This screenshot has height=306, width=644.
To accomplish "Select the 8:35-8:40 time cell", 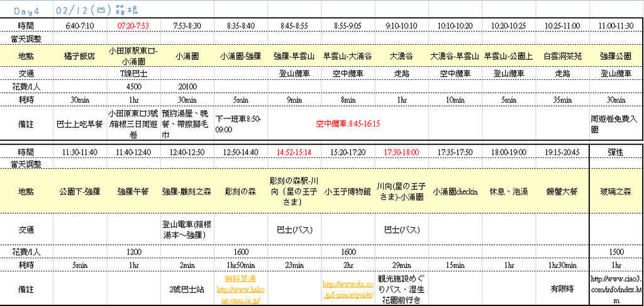I will (241, 26).
